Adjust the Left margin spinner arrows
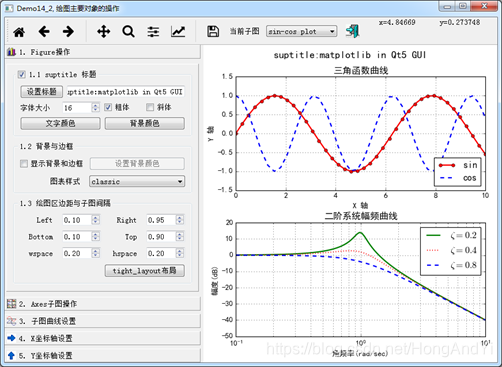 pyautogui.click(x=95, y=220)
